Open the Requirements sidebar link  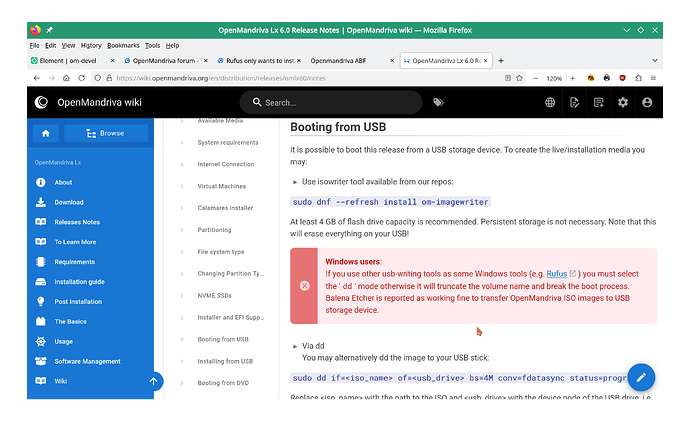pyautogui.click(x=74, y=262)
